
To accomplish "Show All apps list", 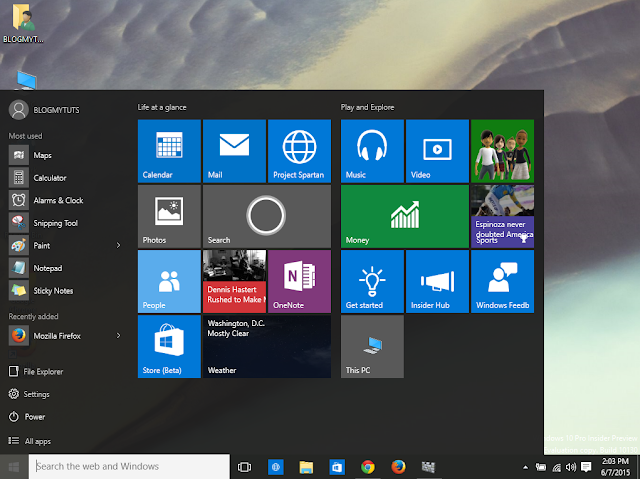I will pos(30,441).
